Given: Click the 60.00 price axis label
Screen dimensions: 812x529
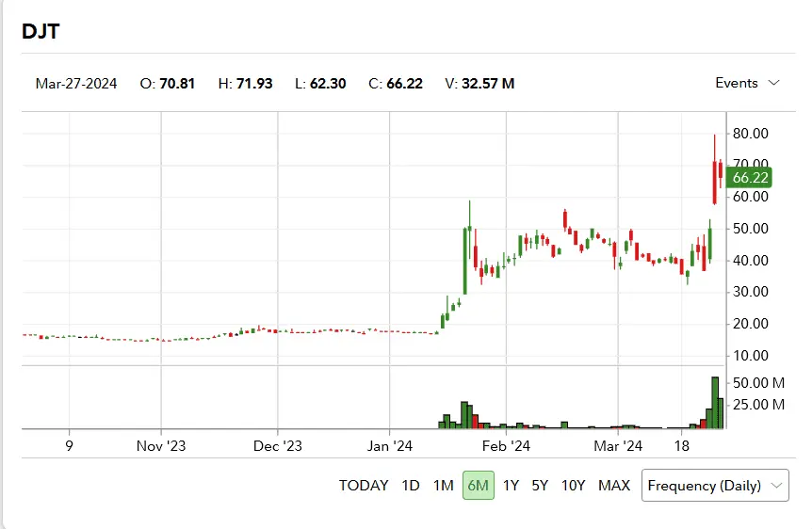Looking at the screenshot, I should coord(751,197).
